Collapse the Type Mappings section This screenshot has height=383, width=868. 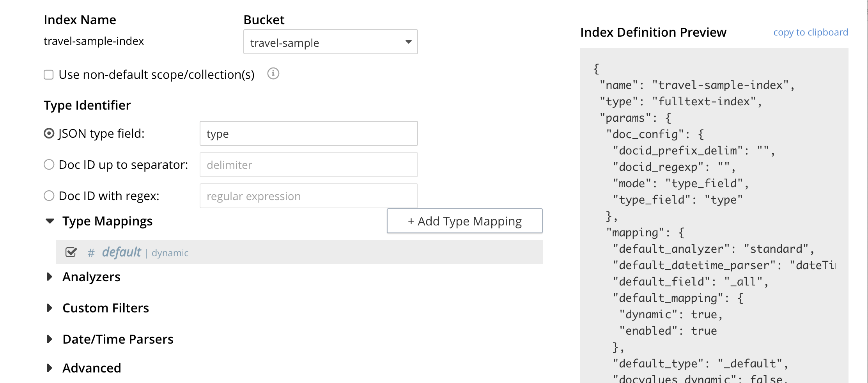(50, 221)
